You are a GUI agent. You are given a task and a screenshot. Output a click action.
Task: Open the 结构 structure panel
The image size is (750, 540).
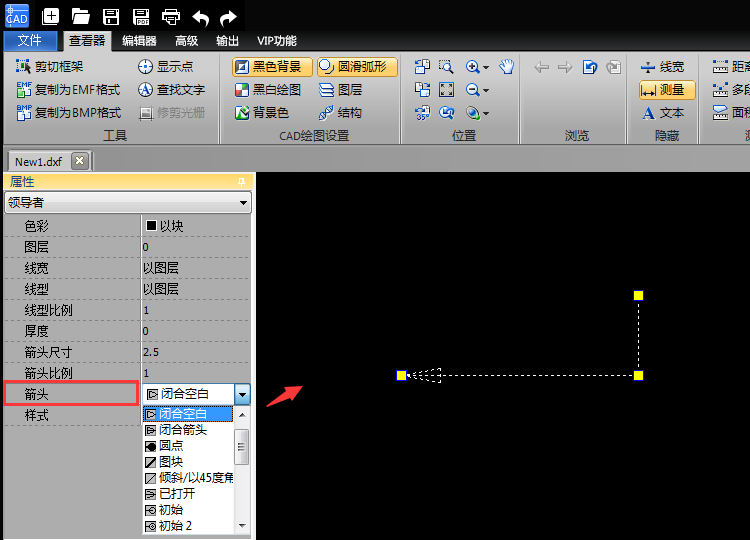pos(341,112)
